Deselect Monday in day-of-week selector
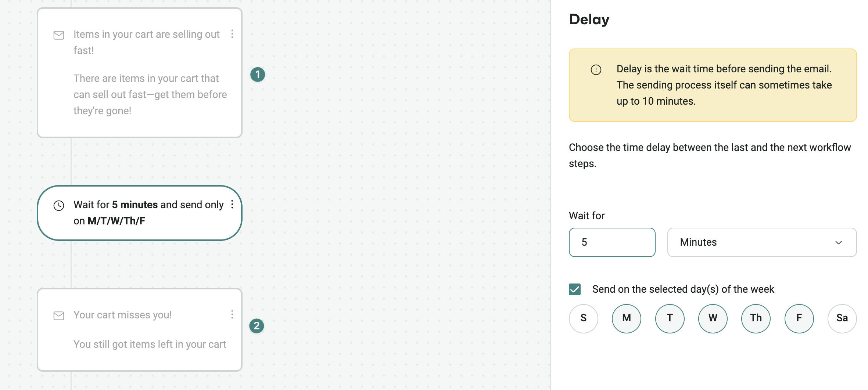The height and width of the screenshot is (390, 868). (x=627, y=318)
